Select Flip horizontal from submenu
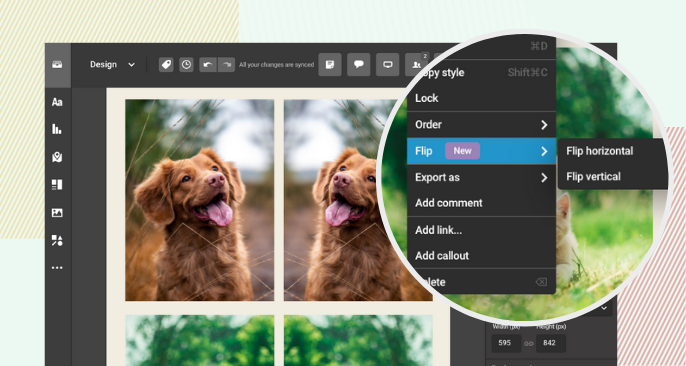Screen dimensions: 686x366 click(599, 151)
